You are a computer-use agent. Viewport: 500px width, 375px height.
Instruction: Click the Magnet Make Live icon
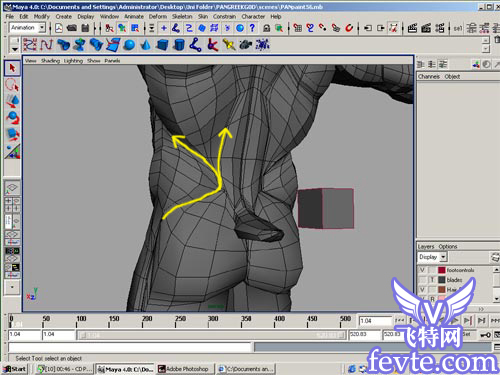tap(349, 28)
